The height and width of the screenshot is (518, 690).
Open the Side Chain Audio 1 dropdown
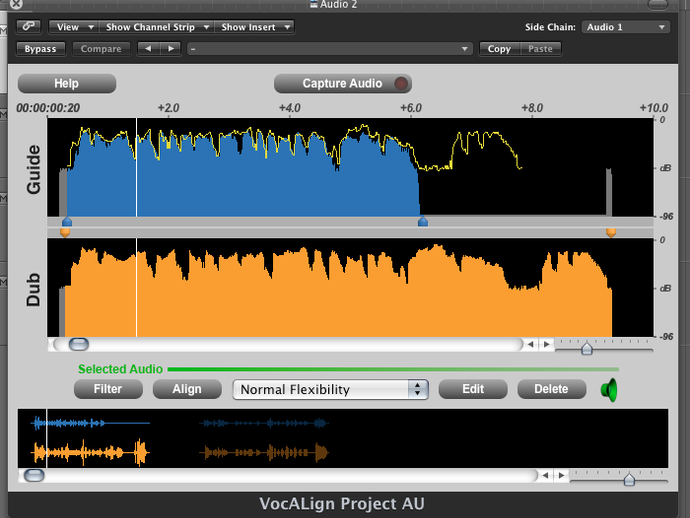[x=625, y=27]
